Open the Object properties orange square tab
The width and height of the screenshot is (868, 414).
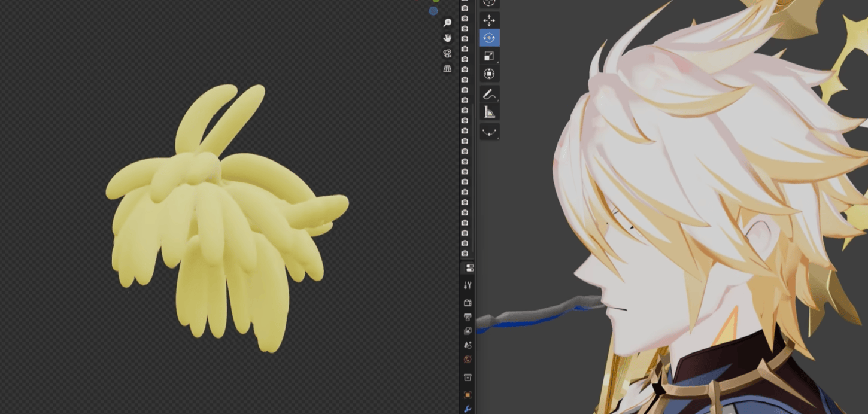(468, 395)
